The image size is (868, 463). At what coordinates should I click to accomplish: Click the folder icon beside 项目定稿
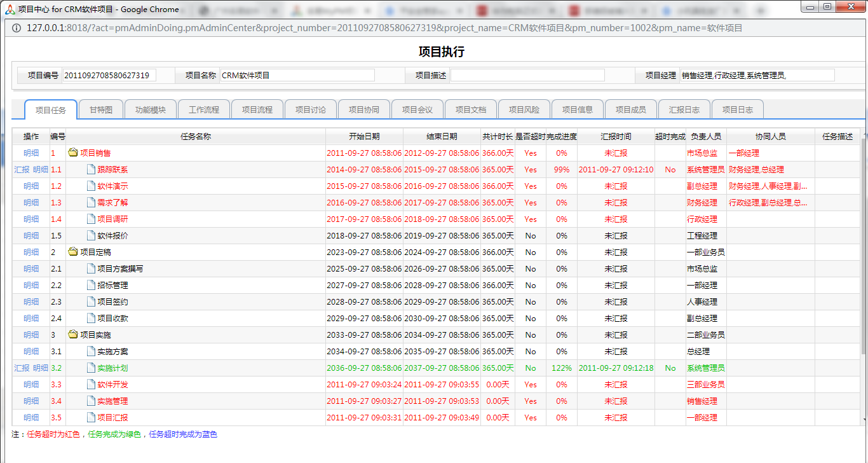(73, 252)
